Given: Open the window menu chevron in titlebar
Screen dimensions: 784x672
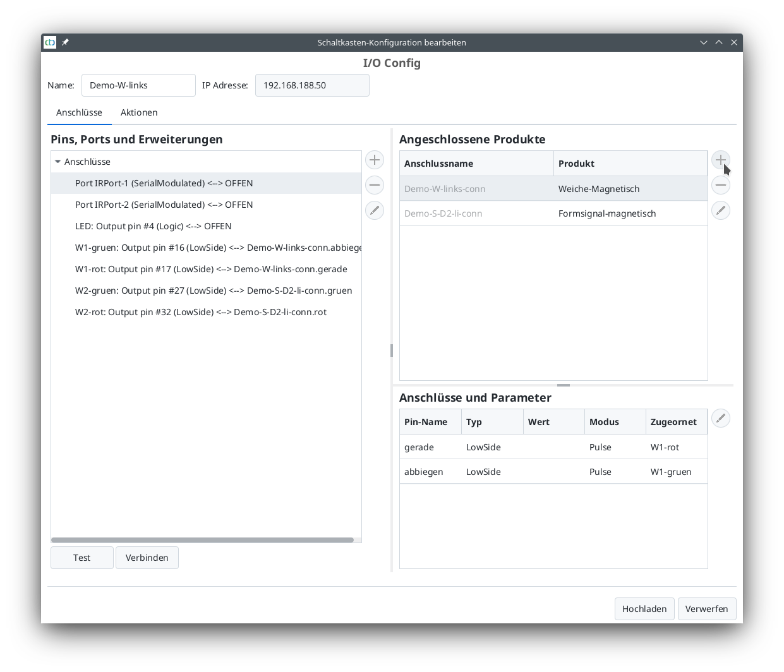Looking at the screenshot, I should 704,42.
